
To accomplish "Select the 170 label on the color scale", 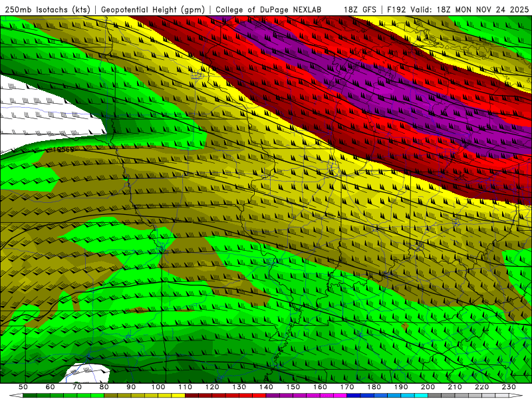I will [x=347, y=387].
